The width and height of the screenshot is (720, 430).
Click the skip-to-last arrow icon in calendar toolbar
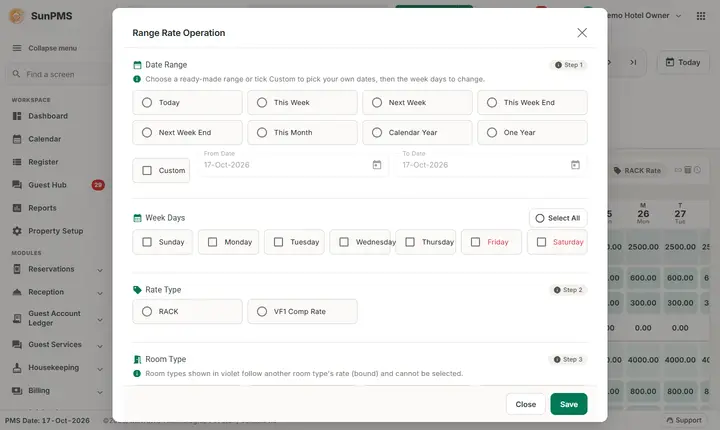(633, 62)
